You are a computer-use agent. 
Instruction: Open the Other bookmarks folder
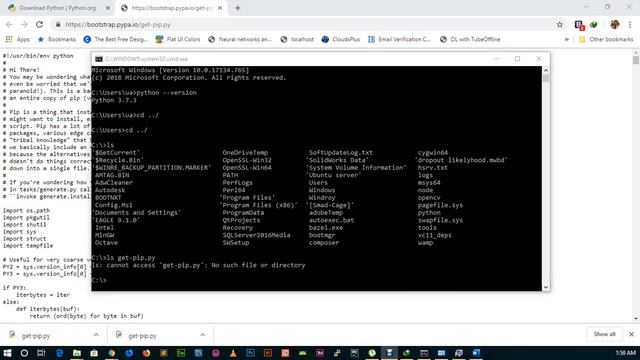pyautogui.click(x=606, y=39)
